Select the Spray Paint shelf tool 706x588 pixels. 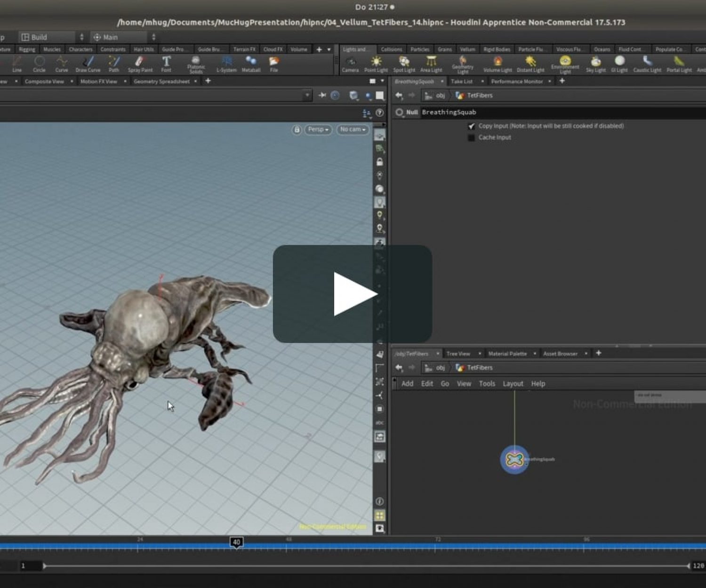point(140,64)
